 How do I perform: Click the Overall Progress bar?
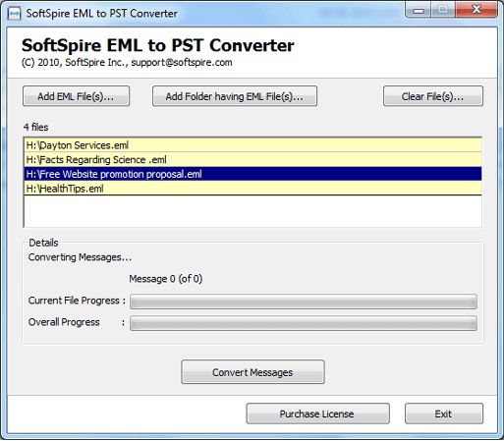point(304,323)
